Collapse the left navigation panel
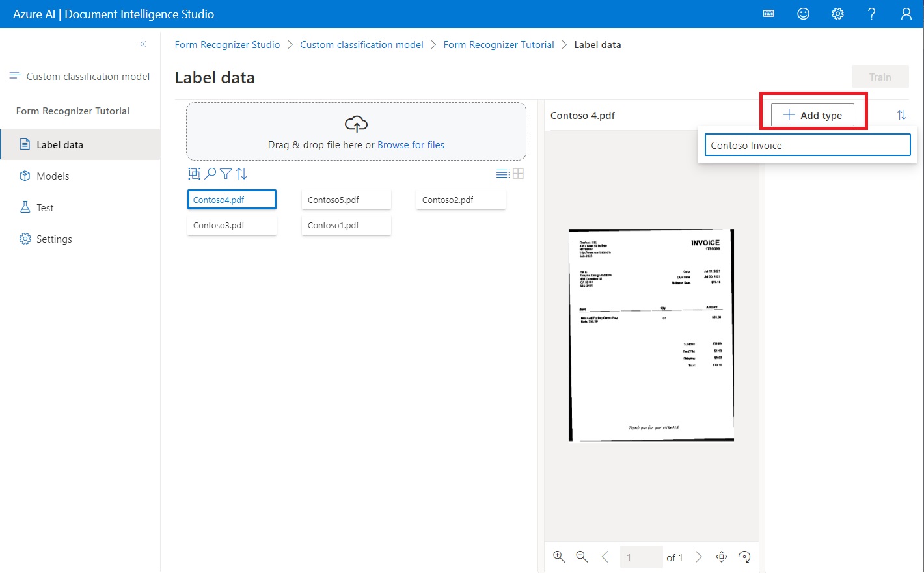924x573 pixels. click(x=143, y=44)
